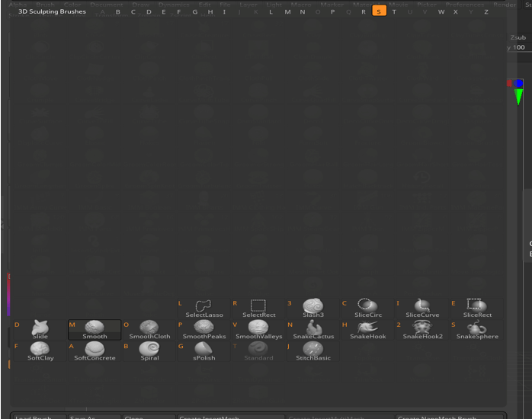532x419 pixels.
Task: Click Create InsertMesh button
Action: (231, 417)
